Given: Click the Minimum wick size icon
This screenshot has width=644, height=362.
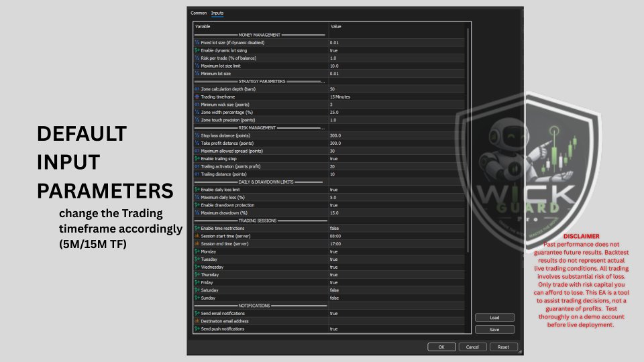Looking at the screenshot, I should [197, 105].
